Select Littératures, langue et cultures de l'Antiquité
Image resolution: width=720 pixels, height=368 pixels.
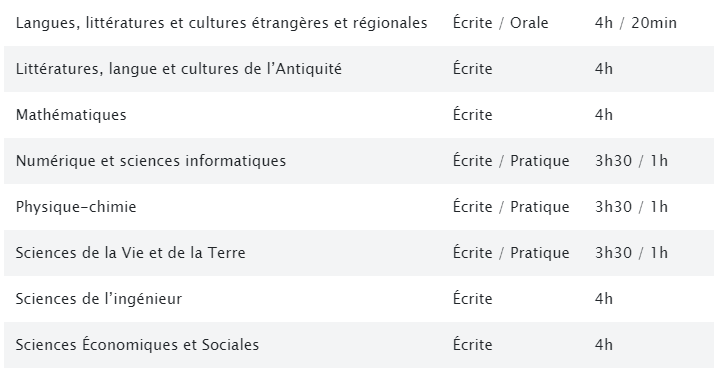179,69
